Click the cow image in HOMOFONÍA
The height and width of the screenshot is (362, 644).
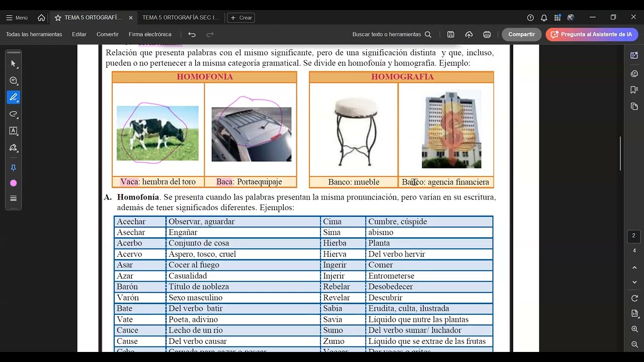(157, 133)
